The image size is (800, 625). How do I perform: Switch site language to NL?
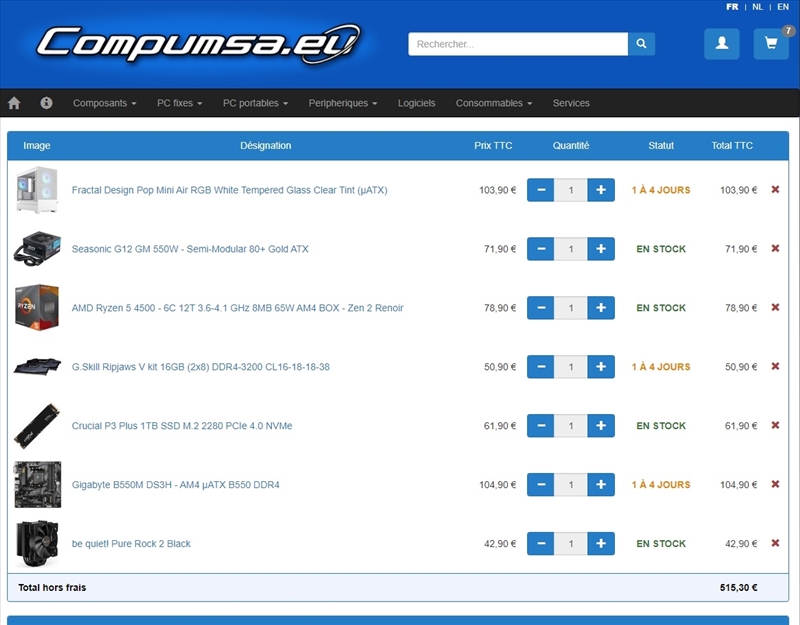(x=757, y=7)
